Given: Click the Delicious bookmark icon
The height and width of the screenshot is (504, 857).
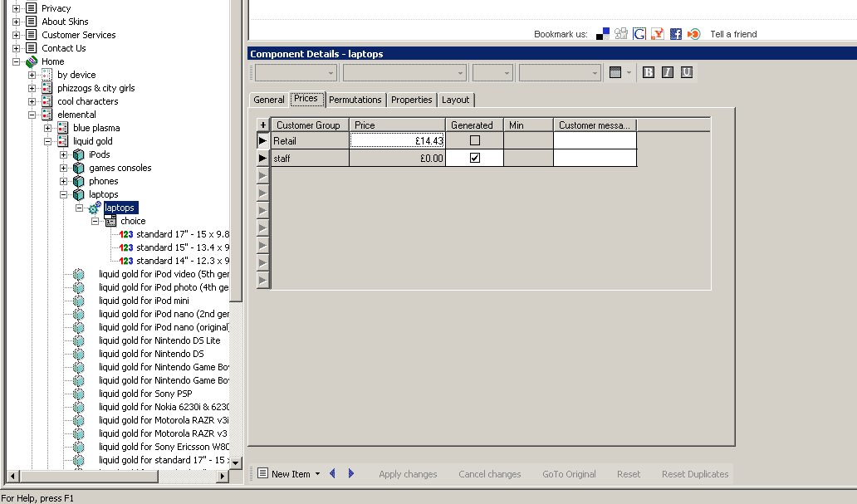Looking at the screenshot, I should (x=603, y=34).
